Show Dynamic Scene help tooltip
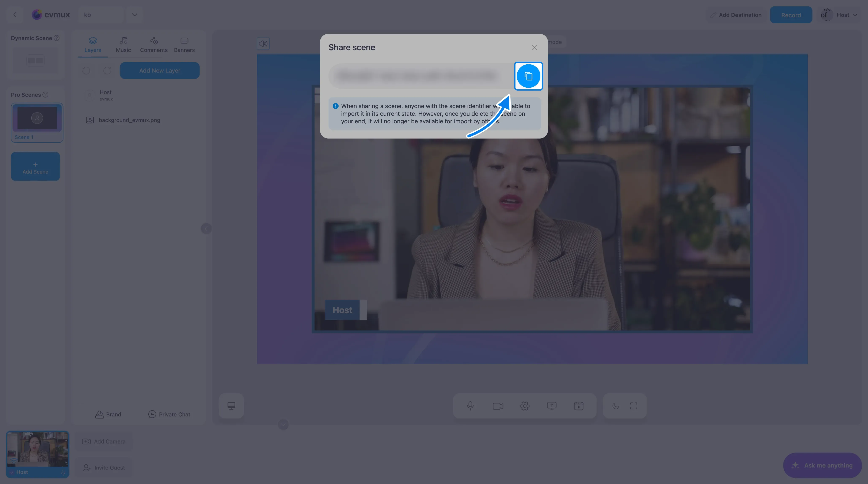The height and width of the screenshot is (484, 868). point(57,38)
